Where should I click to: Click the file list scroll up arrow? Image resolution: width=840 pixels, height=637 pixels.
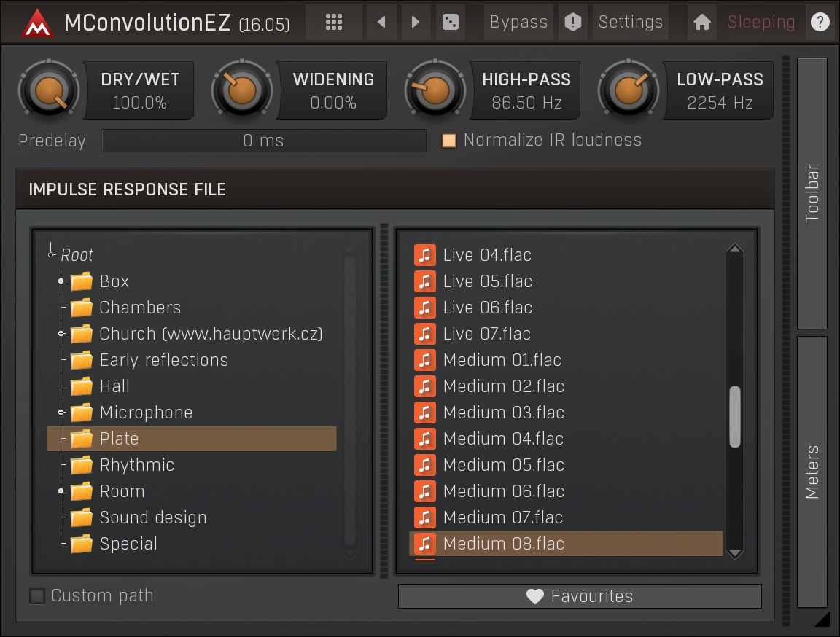click(735, 249)
